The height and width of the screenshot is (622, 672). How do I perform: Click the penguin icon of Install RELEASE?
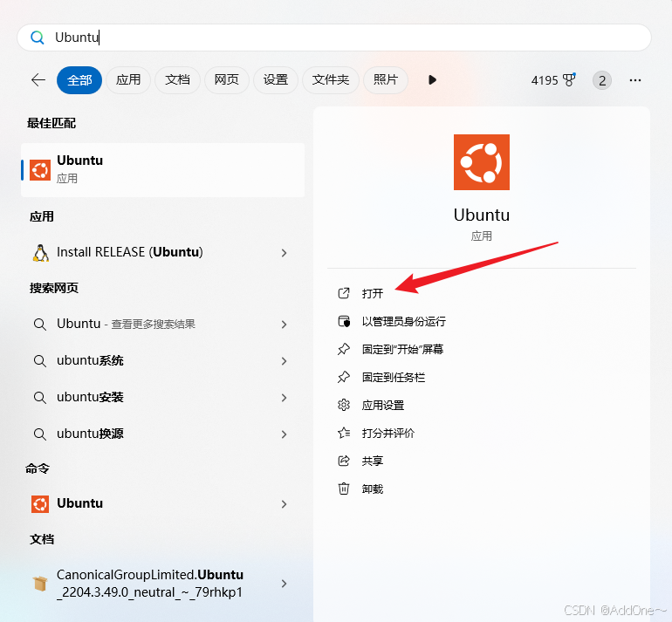click(41, 253)
